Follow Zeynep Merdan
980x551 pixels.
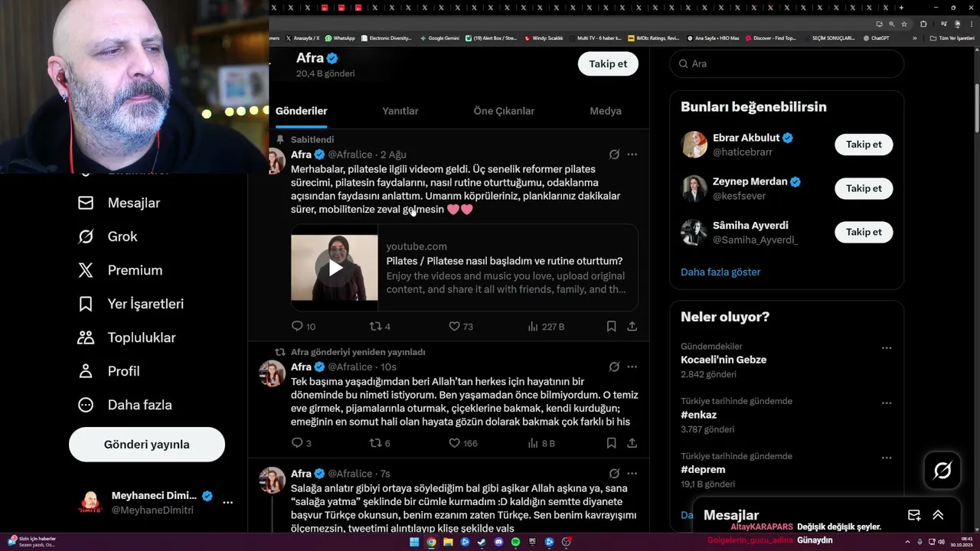[864, 188]
